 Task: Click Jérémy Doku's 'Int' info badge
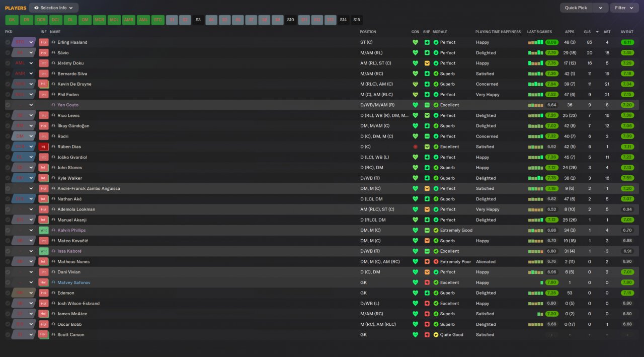[x=44, y=63]
